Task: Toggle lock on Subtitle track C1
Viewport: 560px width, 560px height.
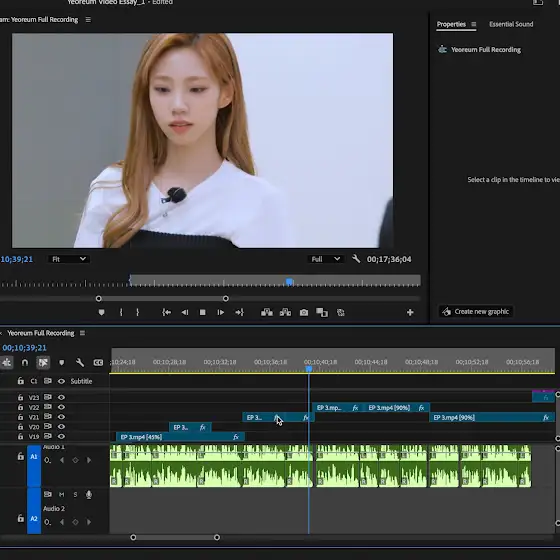Action: [x=21, y=381]
